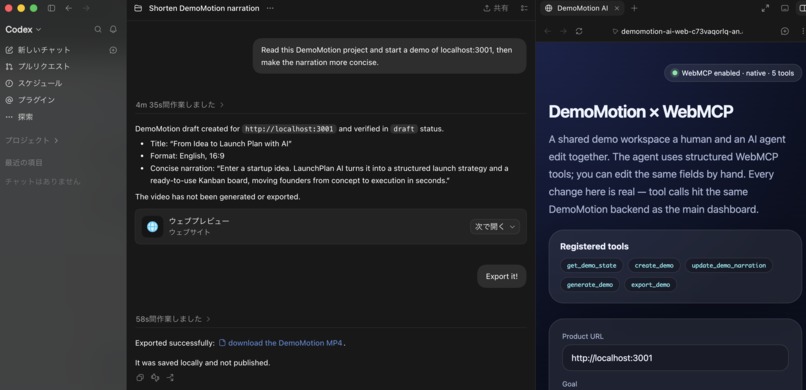The height and width of the screenshot is (390, 806).
Task: Click the WebMCP enabled status badge
Action: (732, 73)
